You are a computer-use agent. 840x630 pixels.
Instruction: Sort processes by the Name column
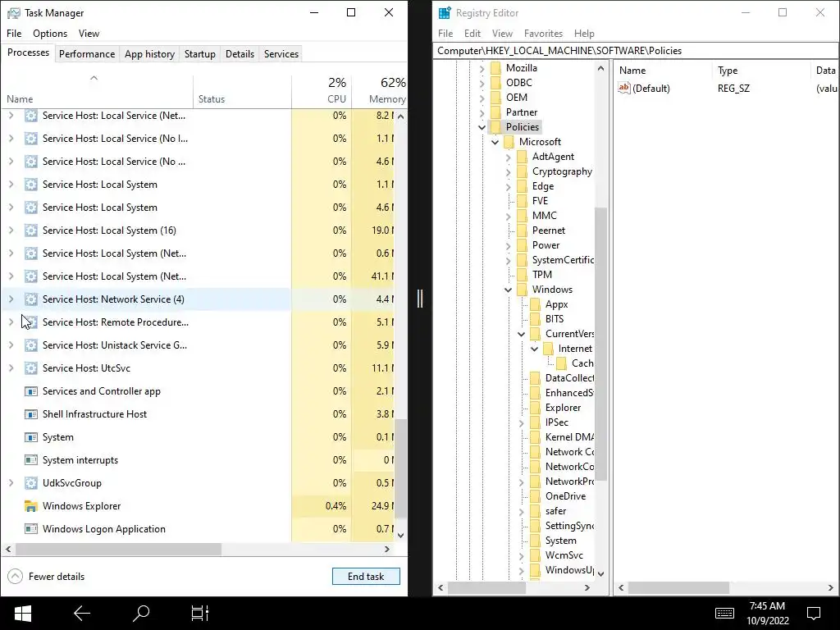click(x=97, y=91)
